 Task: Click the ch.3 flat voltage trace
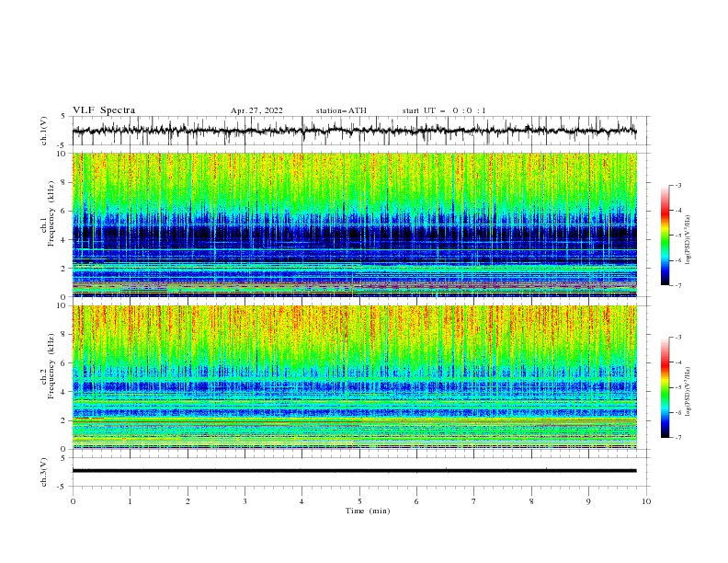click(354, 471)
